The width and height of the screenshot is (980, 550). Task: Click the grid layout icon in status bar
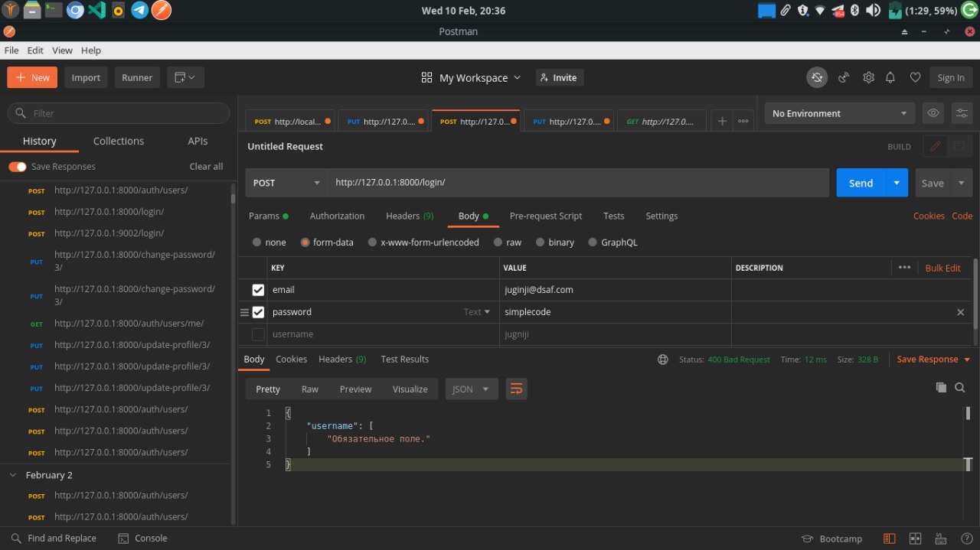tap(914, 539)
